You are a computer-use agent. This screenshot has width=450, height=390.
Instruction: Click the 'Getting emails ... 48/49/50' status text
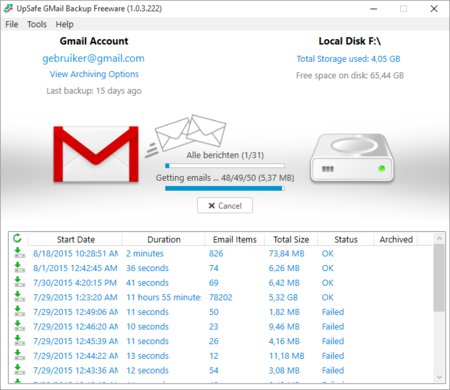(225, 178)
